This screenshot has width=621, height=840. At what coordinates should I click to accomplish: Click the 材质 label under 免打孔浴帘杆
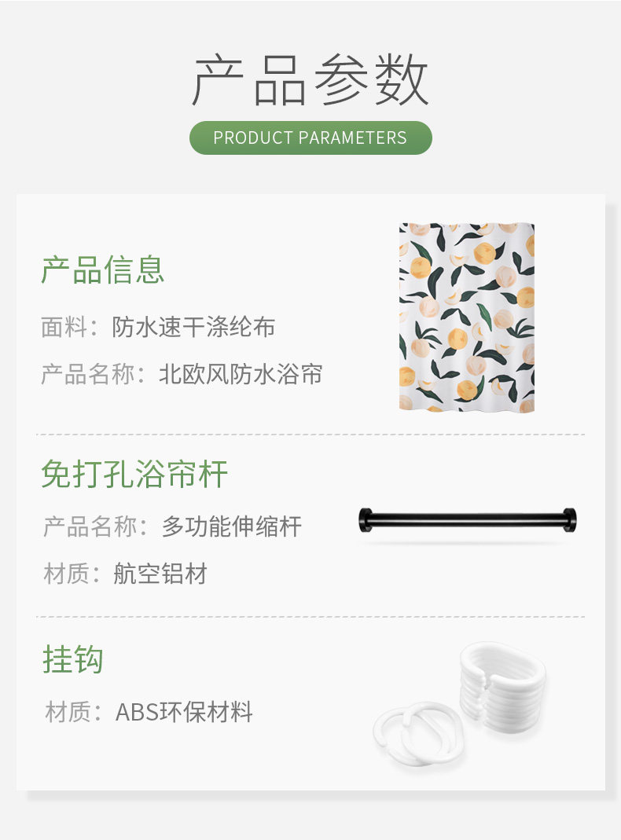click(x=65, y=573)
